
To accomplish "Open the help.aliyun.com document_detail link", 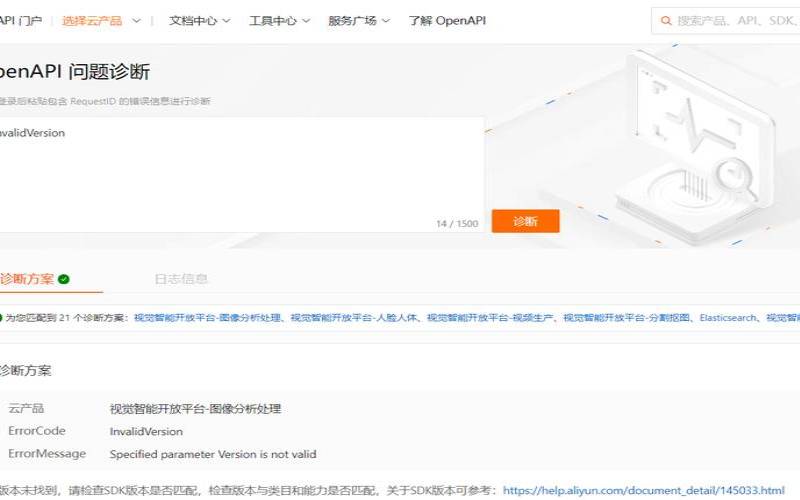I will pyautogui.click(x=643, y=490).
